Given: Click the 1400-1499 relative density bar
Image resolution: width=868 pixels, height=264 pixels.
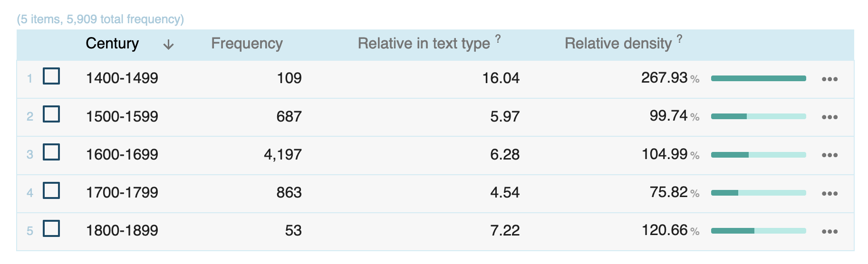Looking at the screenshot, I should (758, 78).
